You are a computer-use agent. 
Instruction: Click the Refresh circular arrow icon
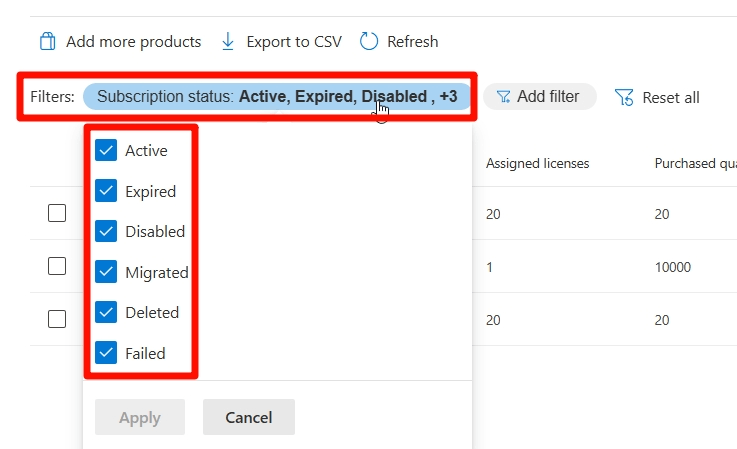click(369, 42)
